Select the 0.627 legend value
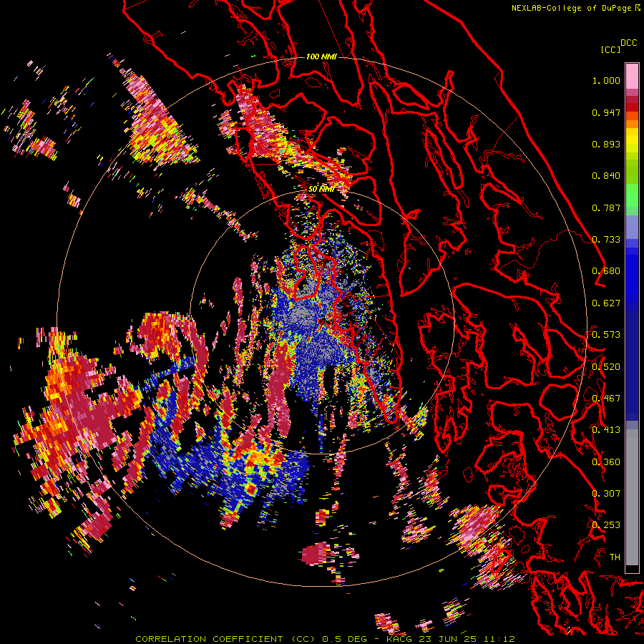 [606, 303]
